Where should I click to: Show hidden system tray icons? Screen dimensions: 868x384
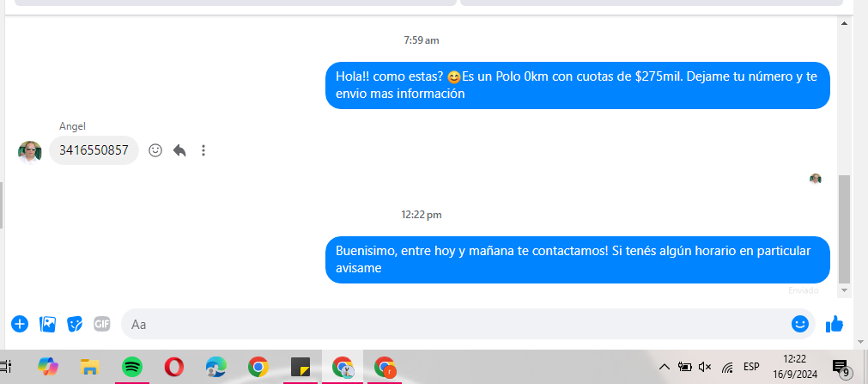click(x=664, y=367)
